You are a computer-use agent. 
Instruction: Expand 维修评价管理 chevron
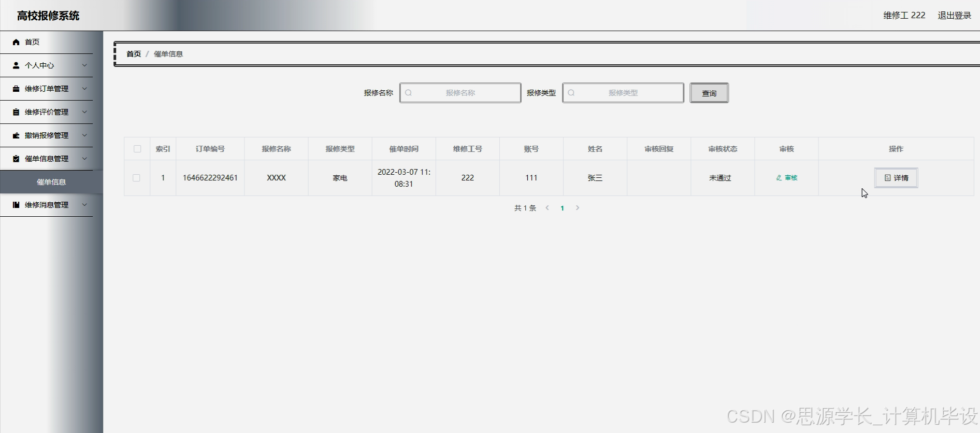84,112
